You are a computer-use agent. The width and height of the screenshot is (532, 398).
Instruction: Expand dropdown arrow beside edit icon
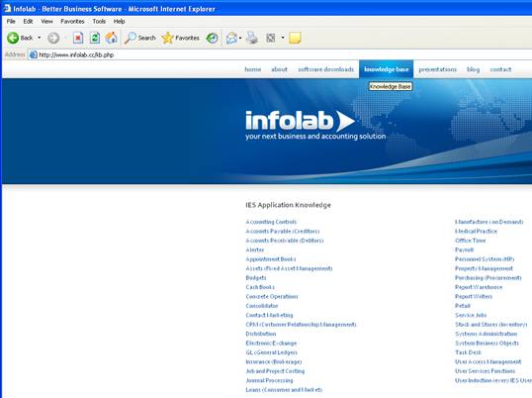click(x=283, y=38)
